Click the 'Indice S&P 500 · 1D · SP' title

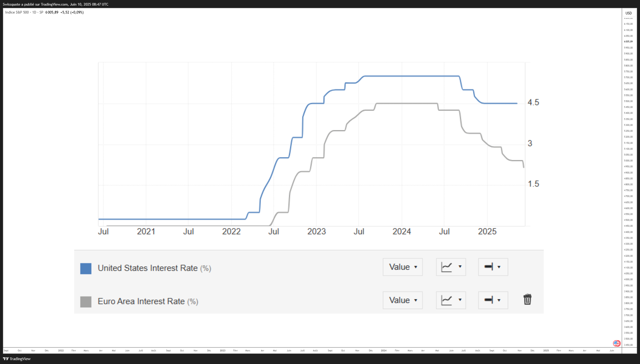point(24,12)
